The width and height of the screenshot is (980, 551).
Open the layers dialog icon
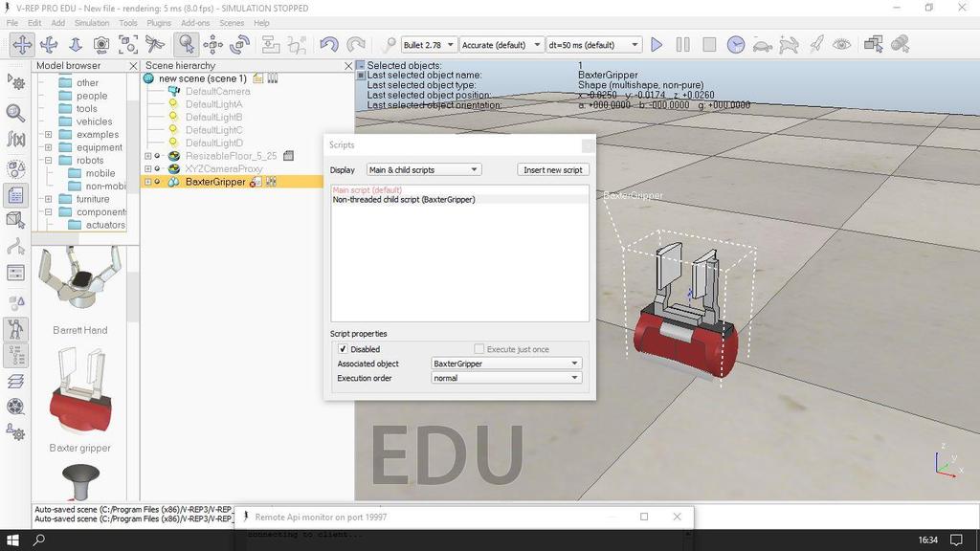coord(15,381)
